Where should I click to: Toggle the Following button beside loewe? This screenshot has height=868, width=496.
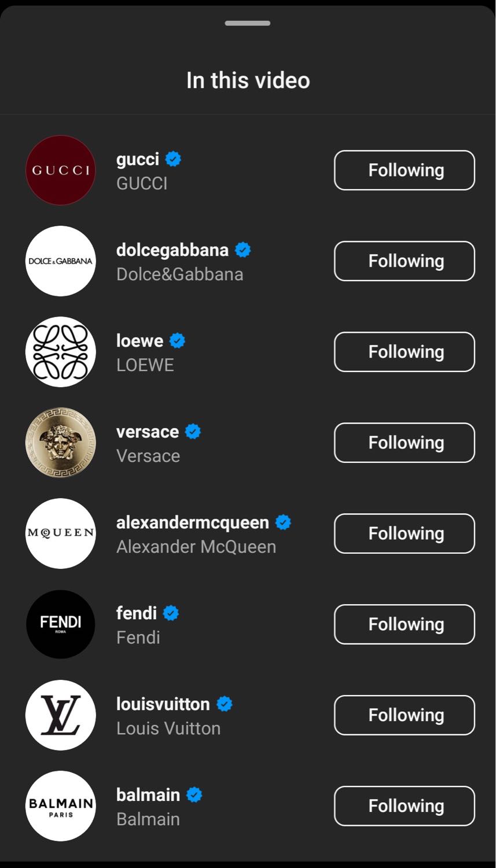point(405,352)
